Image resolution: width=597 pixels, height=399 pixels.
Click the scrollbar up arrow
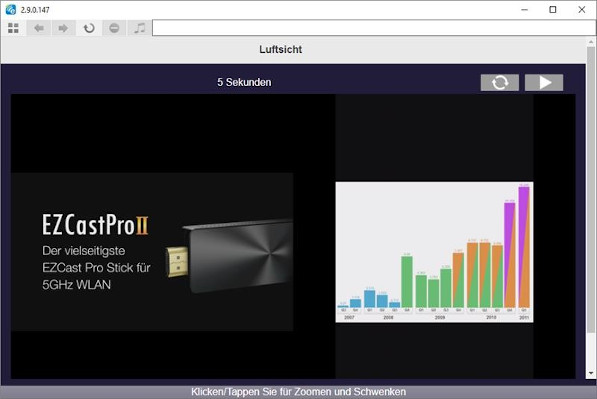[x=591, y=42]
